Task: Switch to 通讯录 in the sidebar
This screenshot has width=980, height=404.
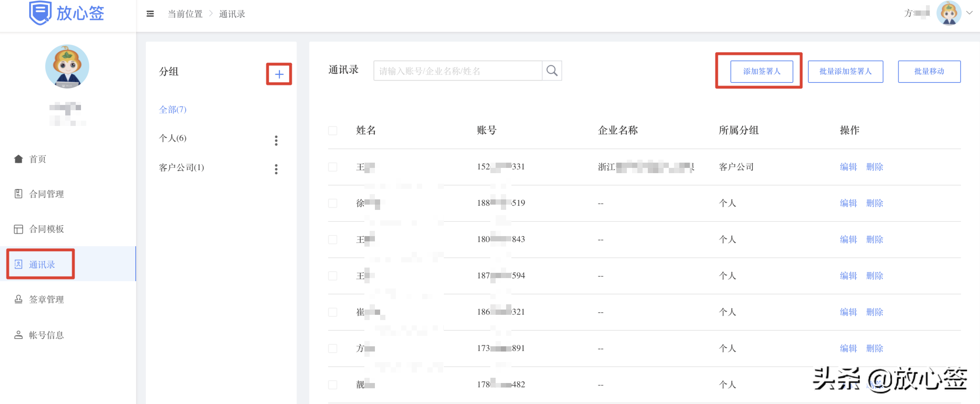Action: click(x=40, y=264)
